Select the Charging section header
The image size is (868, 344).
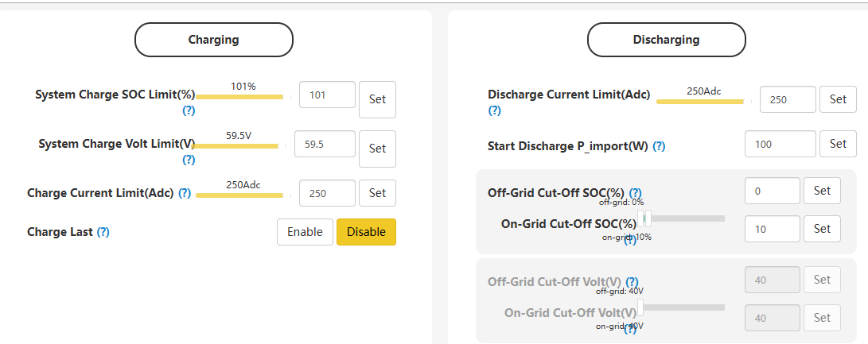click(x=214, y=40)
